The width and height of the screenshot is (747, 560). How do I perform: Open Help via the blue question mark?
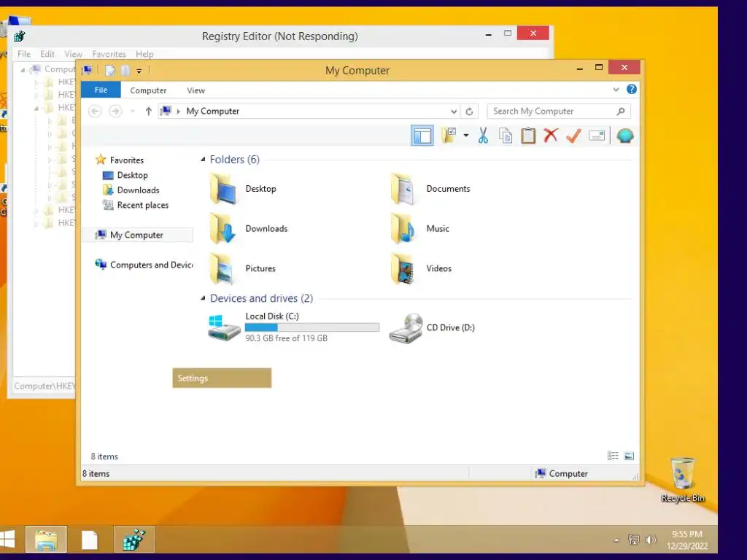click(632, 90)
